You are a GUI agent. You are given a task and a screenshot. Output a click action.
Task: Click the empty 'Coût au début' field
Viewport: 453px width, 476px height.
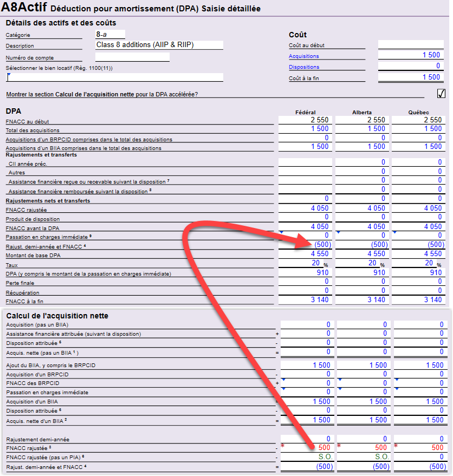pos(410,44)
